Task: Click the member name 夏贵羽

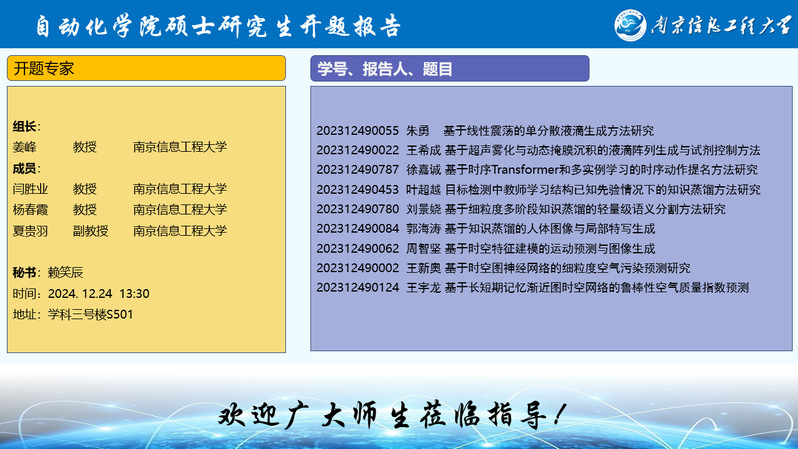Action: point(30,231)
